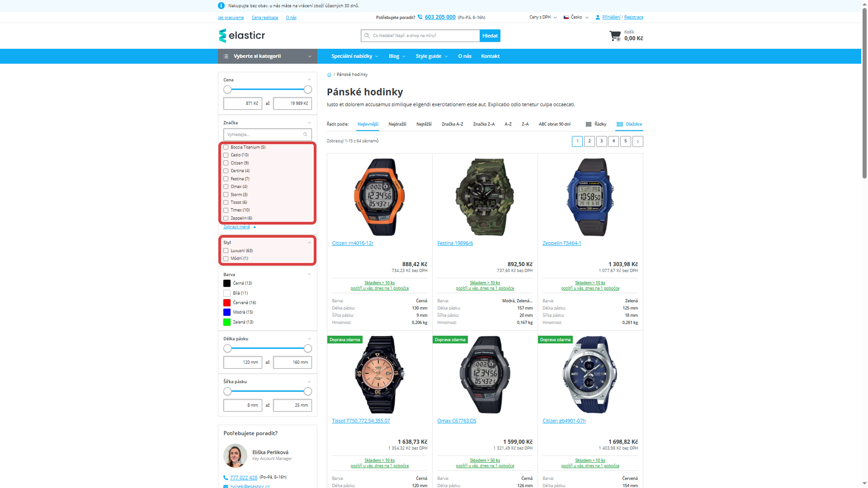Click the phone icon next to 603 205 000
868x488 pixels.
point(420,17)
